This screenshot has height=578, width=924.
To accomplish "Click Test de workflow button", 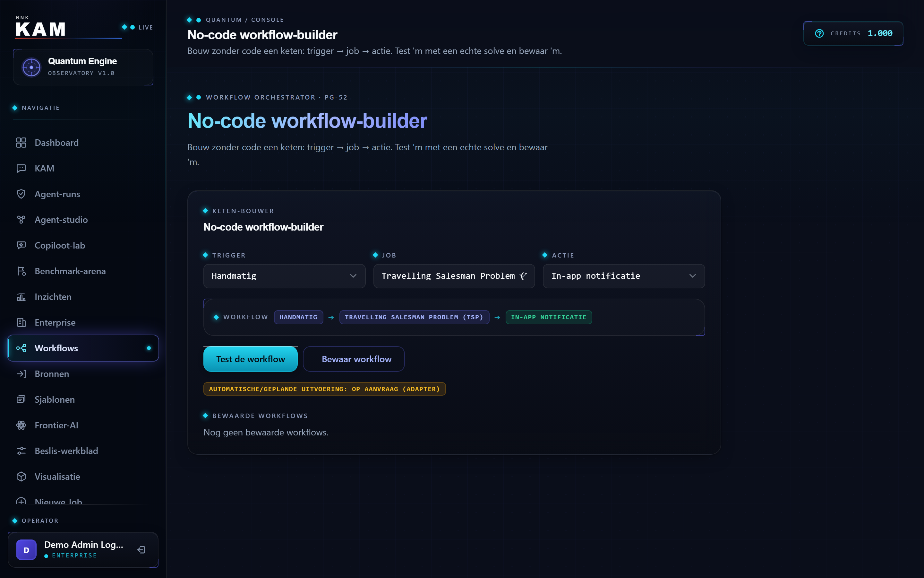I will tap(251, 359).
